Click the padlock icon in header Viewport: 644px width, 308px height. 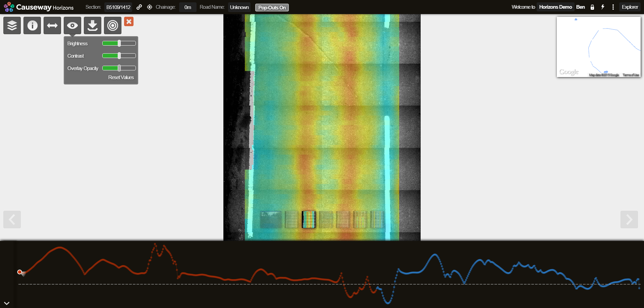pos(592,7)
